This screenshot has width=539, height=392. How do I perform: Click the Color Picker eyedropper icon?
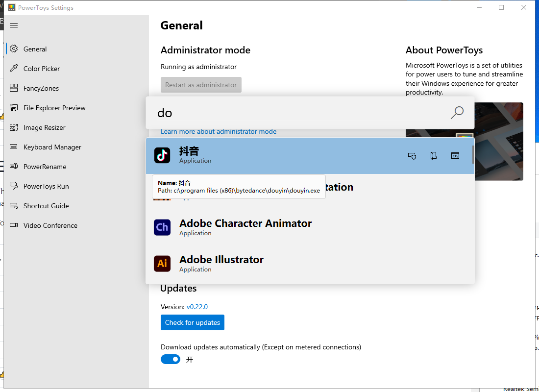tap(14, 69)
